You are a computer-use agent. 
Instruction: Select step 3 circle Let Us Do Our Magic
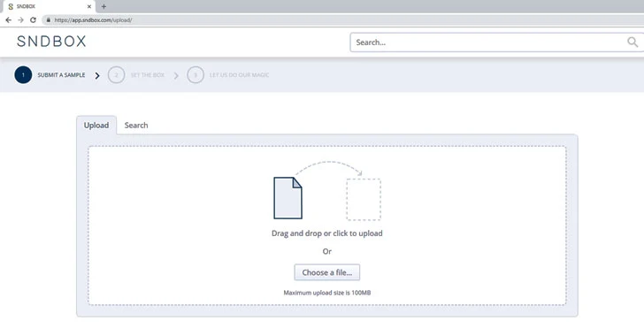pos(195,75)
